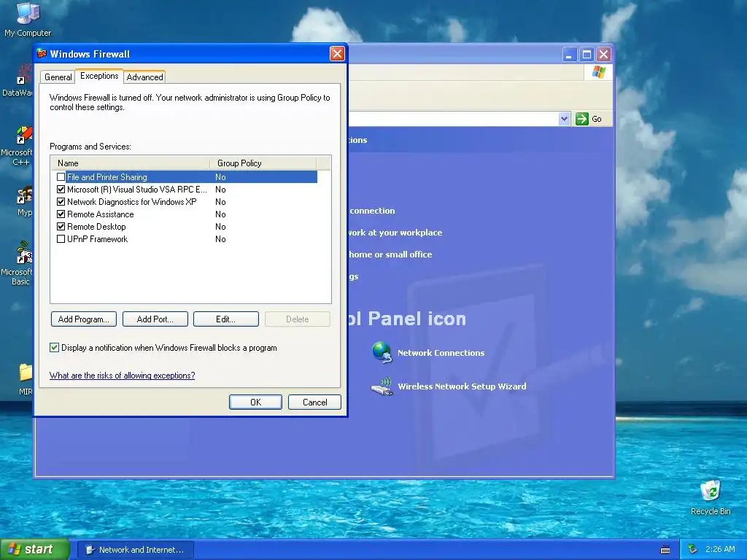Click the Add Program button

(84, 319)
